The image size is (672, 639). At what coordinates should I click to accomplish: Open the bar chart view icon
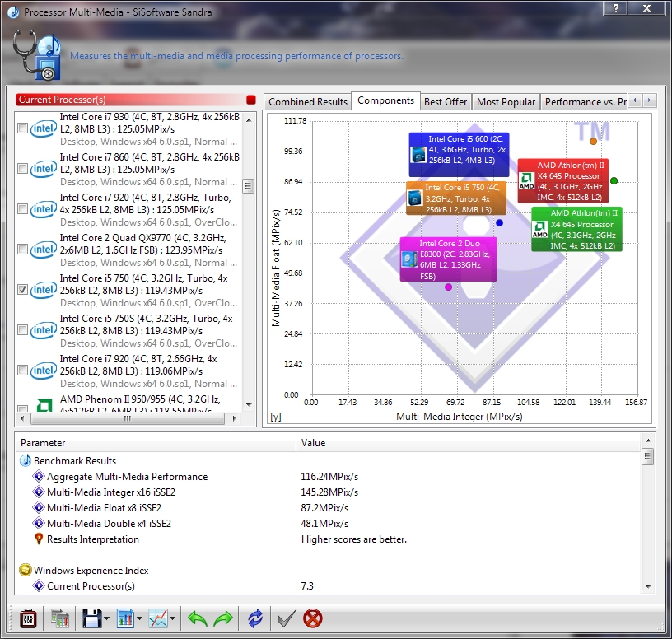pyautogui.click(x=125, y=618)
